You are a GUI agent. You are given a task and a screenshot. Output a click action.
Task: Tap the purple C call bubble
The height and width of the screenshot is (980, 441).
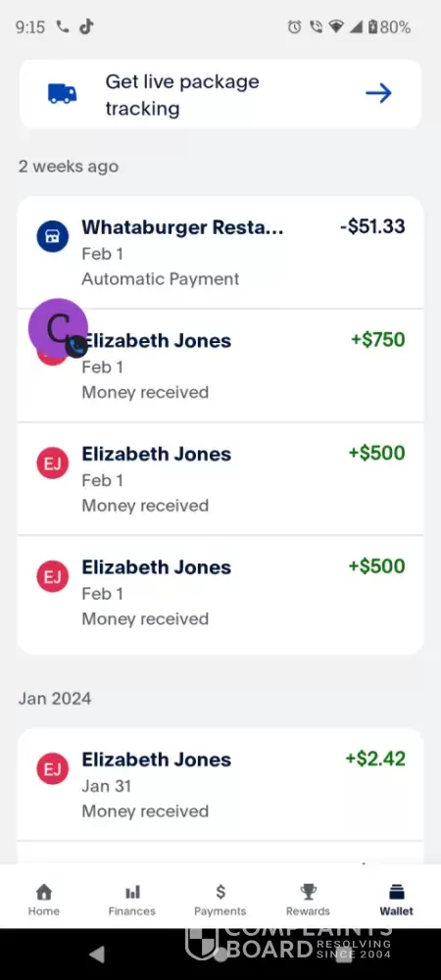[58, 328]
